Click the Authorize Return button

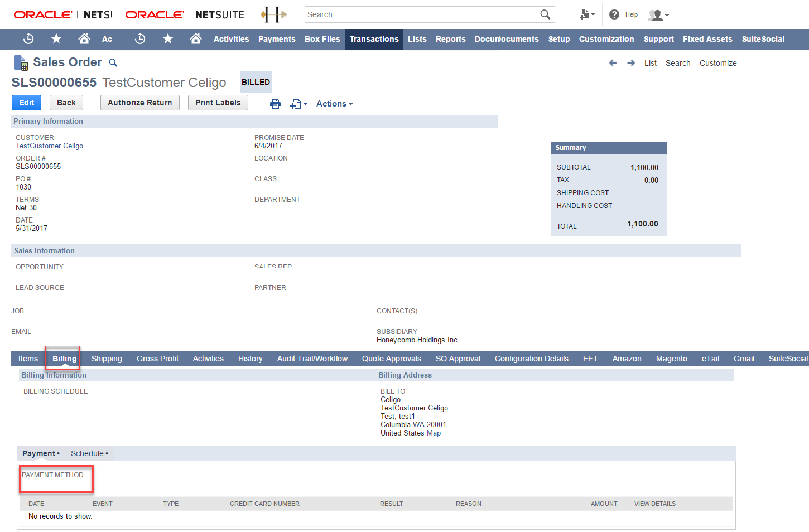point(140,103)
